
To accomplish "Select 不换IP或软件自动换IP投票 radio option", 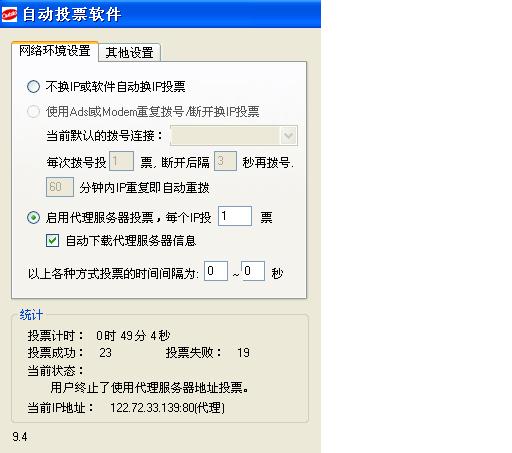I will pos(33,87).
